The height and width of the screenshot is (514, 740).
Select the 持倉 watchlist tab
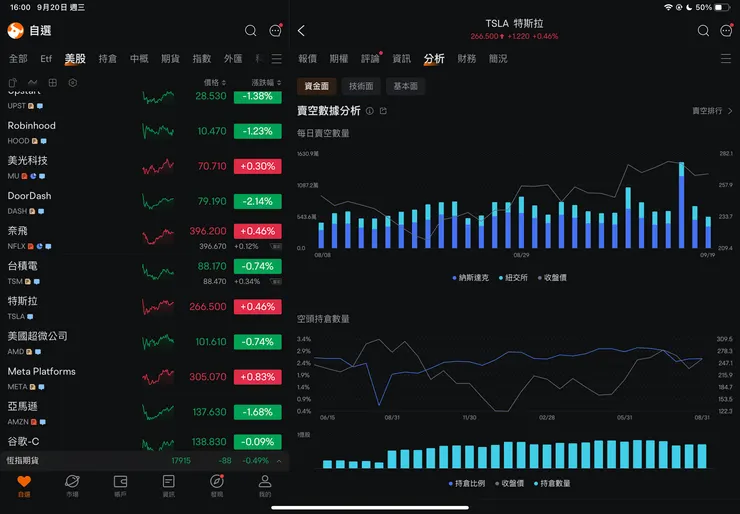(108, 59)
